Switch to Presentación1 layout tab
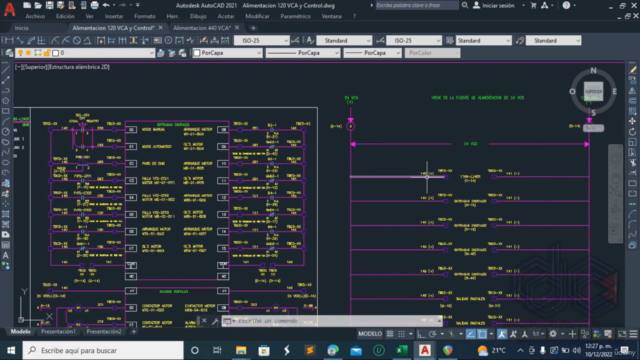The width and height of the screenshot is (640, 360). pos(58,332)
